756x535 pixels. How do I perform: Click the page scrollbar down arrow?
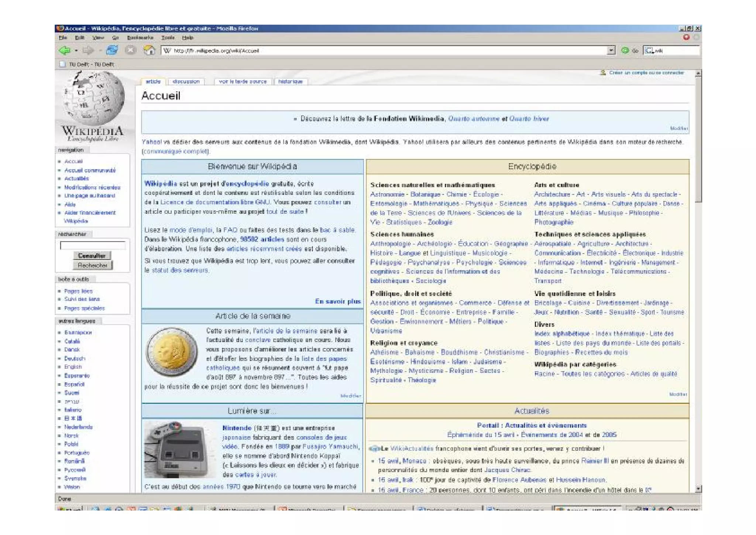[698, 489]
